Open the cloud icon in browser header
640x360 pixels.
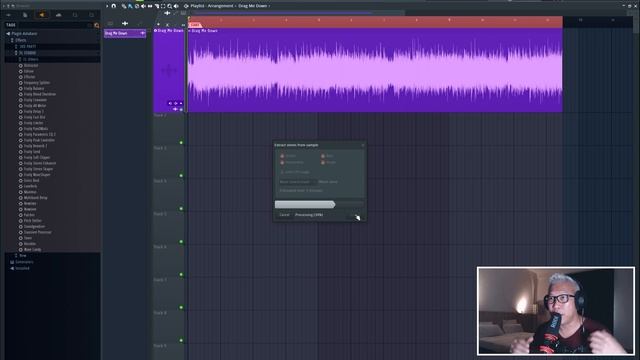pyautogui.click(x=58, y=15)
